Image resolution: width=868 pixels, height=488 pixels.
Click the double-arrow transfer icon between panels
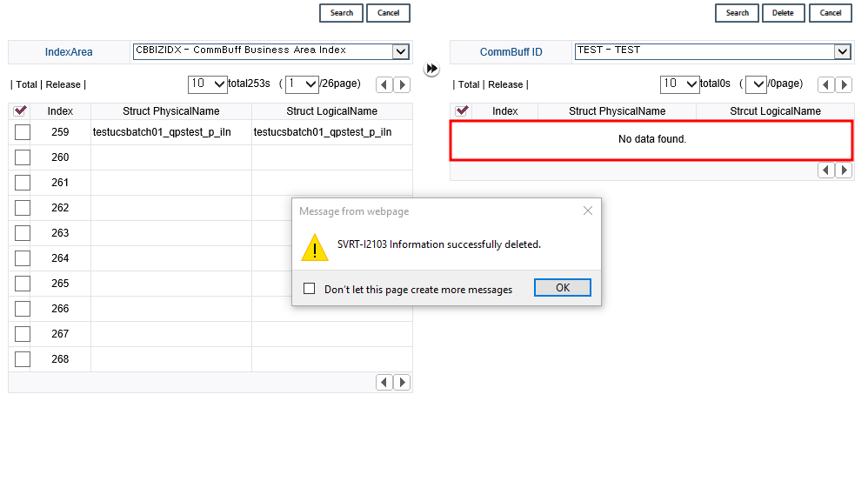pos(431,69)
